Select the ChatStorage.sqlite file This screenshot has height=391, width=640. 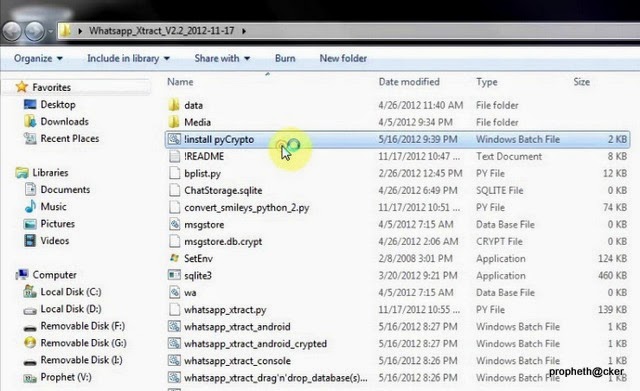click(223, 191)
